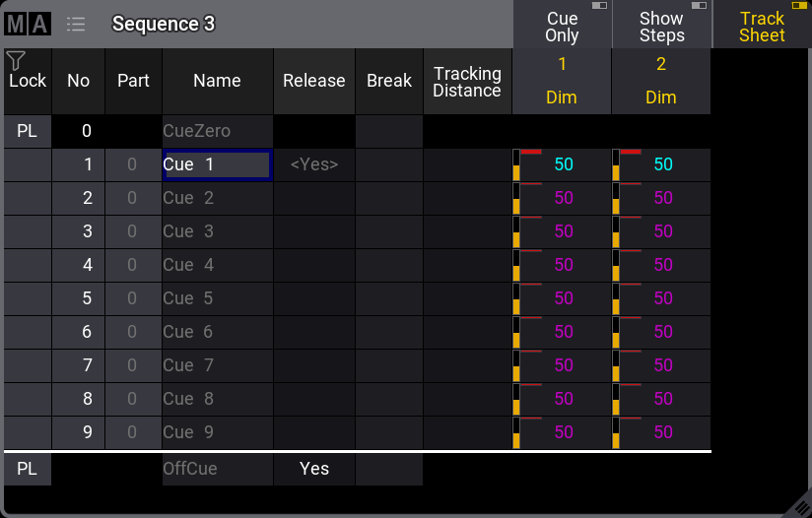The width and height of the screenshot is (812, 518).
Task: Click the dimmer level bar for Cue 5 fixture 1
Action: pos(516,299)
